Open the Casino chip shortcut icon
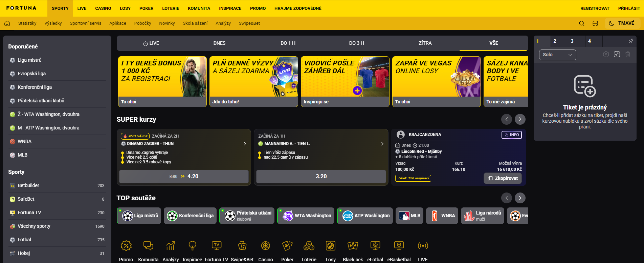 266,246
